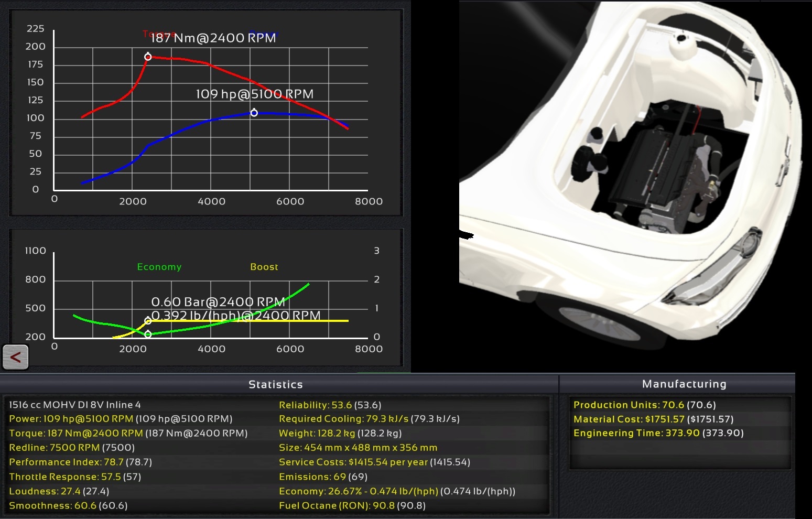Select the Fuel Octane (RON) statistic
The width and height of the screenshot is (812, 519).
352,505
